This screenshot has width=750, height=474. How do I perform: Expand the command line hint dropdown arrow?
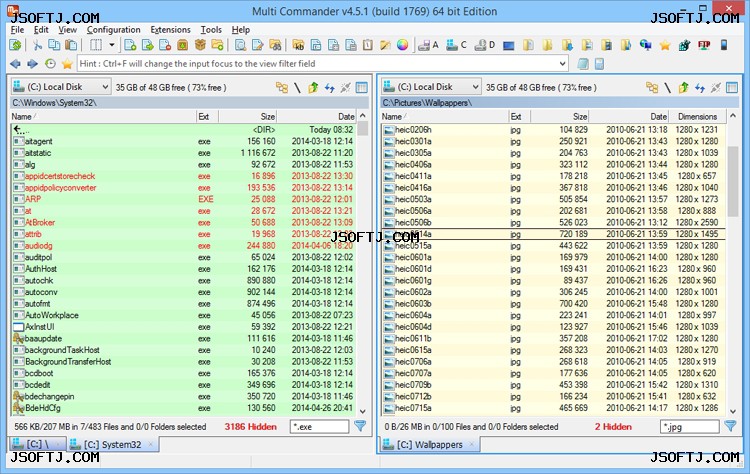pos(562,64)
